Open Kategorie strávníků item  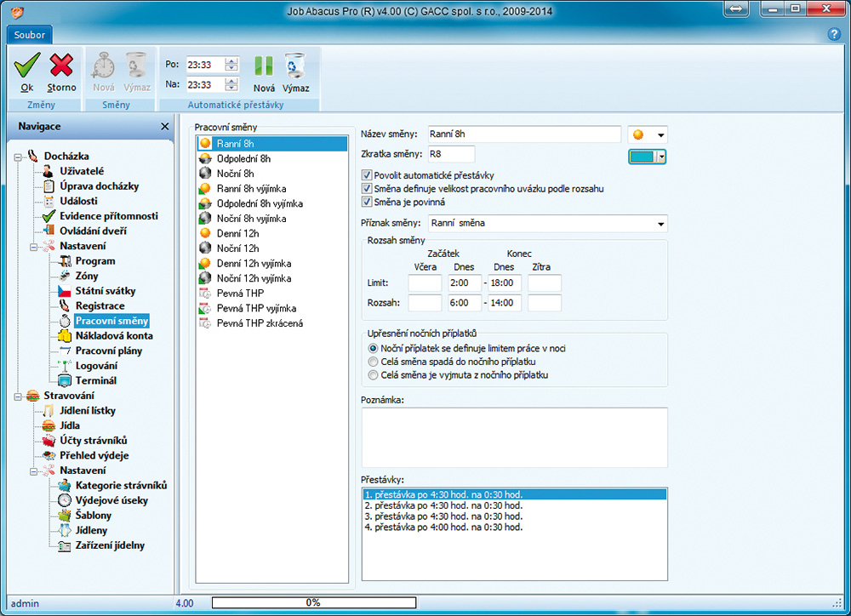tap(121, 486)
